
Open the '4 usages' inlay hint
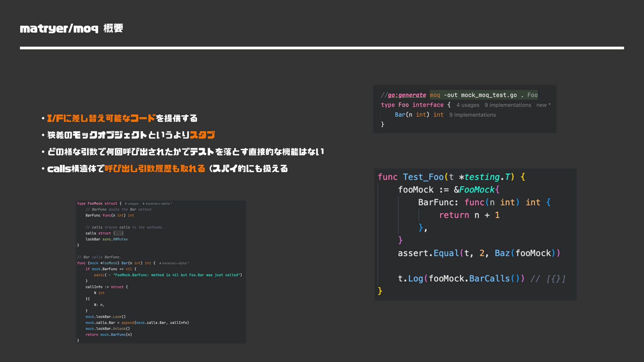point(468,105)
